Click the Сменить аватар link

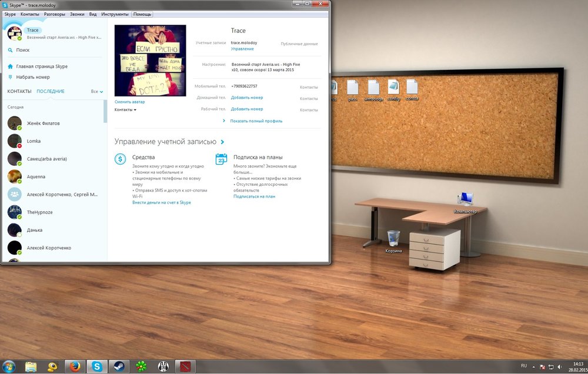click(129, 102)
